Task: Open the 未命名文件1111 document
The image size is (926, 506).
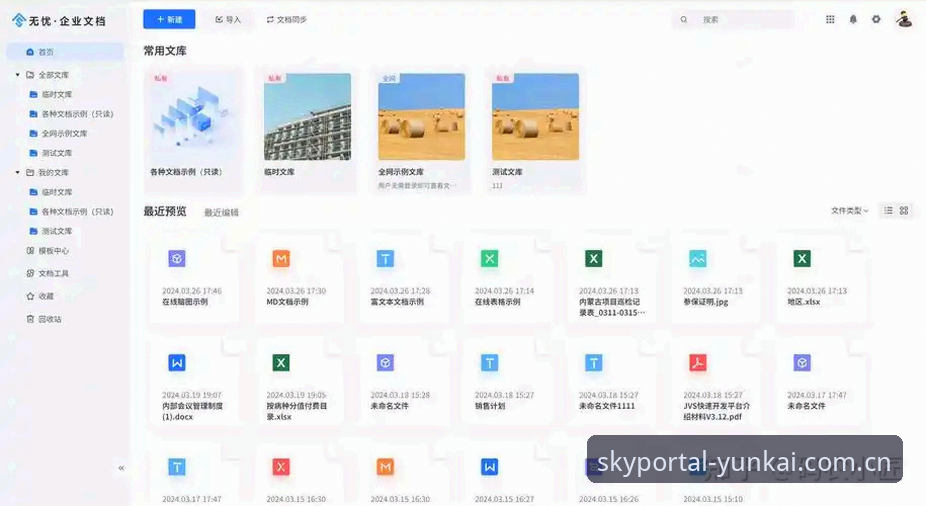Action: point(611,384)
